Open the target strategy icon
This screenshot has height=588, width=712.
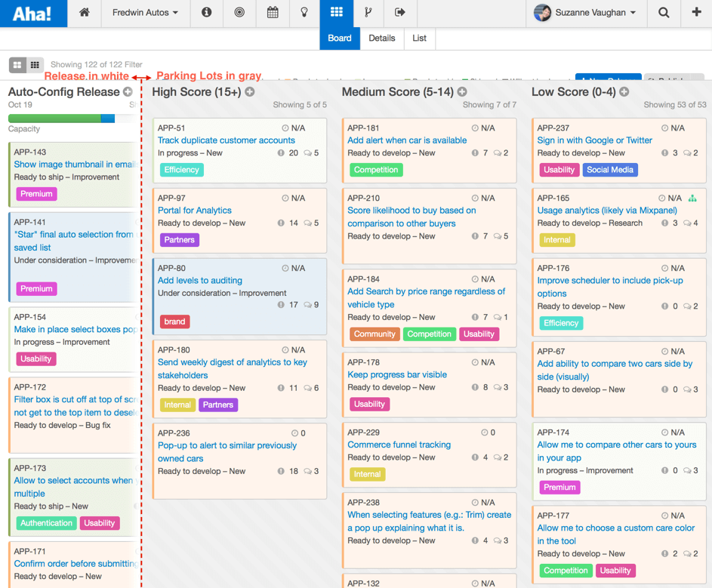click(239, 13)
